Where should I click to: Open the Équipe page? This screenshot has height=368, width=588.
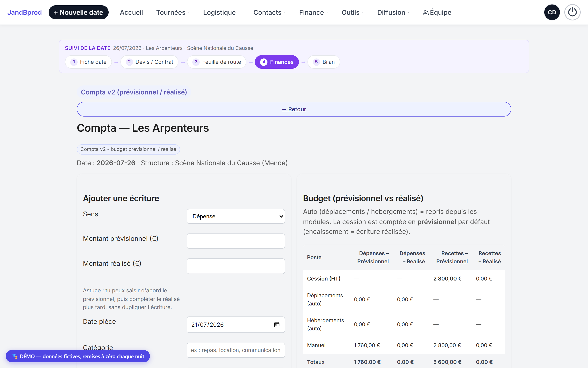[x=437, y=12]
